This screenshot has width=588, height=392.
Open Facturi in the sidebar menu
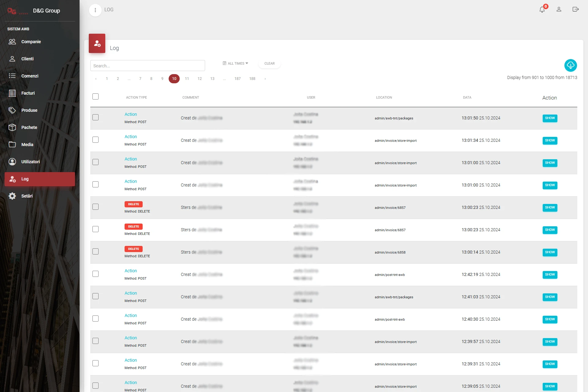pyautogui.click(x=28, y=93)
